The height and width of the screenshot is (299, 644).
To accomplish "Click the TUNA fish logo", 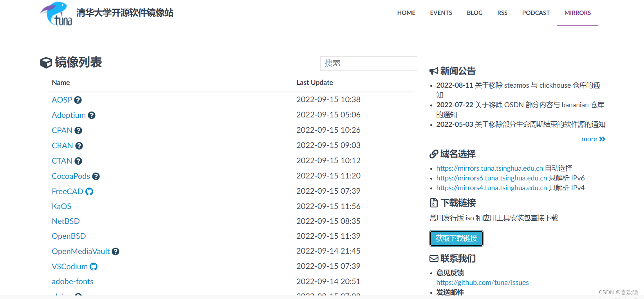I will (x=56, y=14).
